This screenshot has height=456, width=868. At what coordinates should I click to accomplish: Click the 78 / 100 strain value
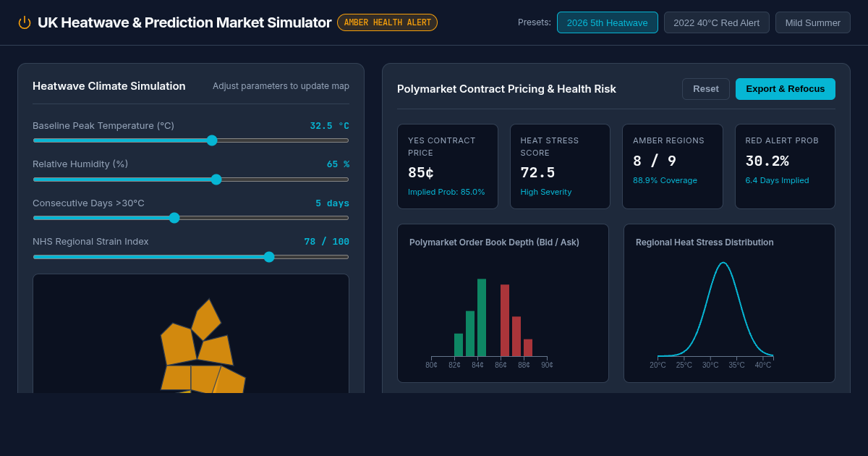click(326, 242)
